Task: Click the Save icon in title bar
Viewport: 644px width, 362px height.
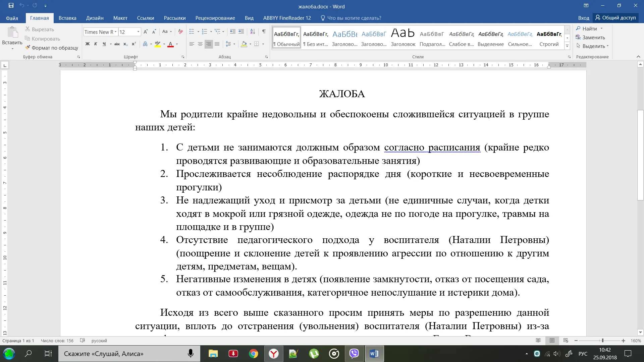Action: [x=11, y=5]
